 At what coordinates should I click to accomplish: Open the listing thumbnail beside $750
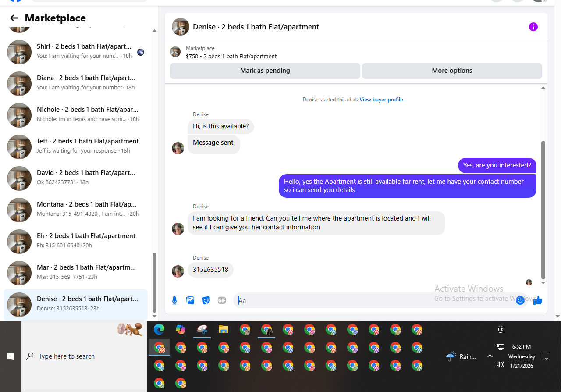click(175, 52)
